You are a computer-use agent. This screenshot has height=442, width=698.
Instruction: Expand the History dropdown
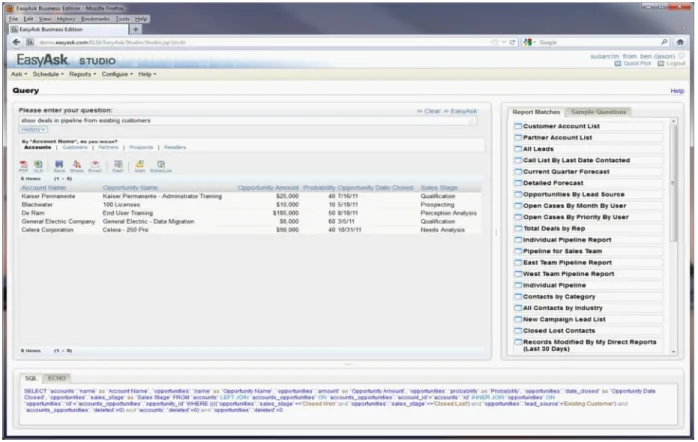click(x=33, y=130)
